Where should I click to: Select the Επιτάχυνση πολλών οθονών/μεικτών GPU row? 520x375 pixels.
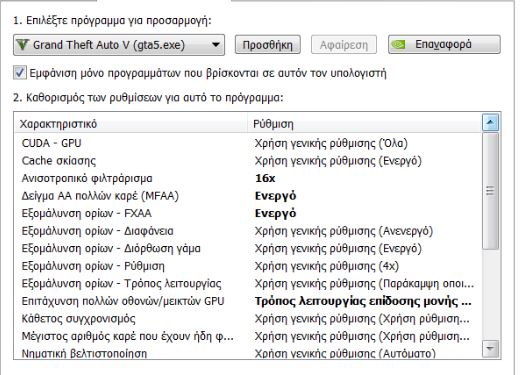click(248, 301)
